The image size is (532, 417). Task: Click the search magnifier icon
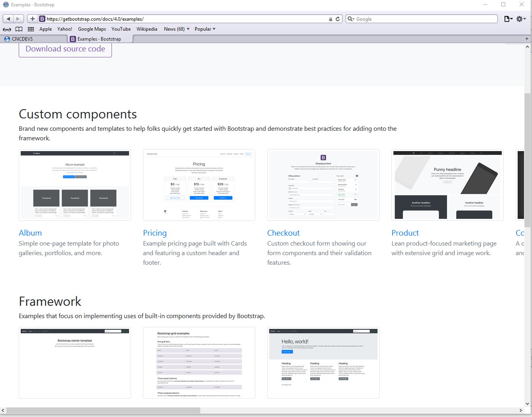[x=351, y=19]
